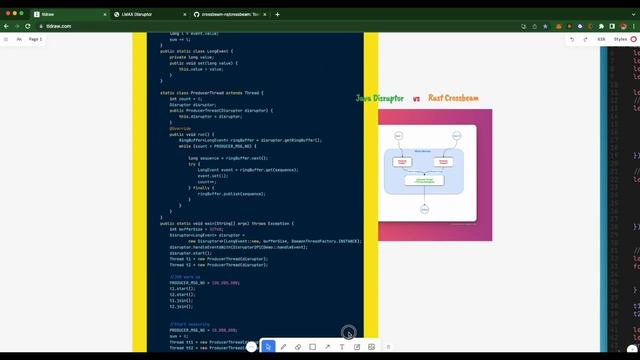Viewport: 640px width, 360px height.
Task: Go forward in browser history
Action: [17, 26]
